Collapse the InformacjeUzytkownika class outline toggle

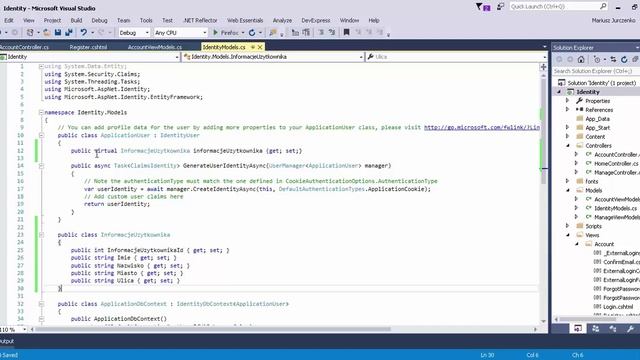coord(41,235)
